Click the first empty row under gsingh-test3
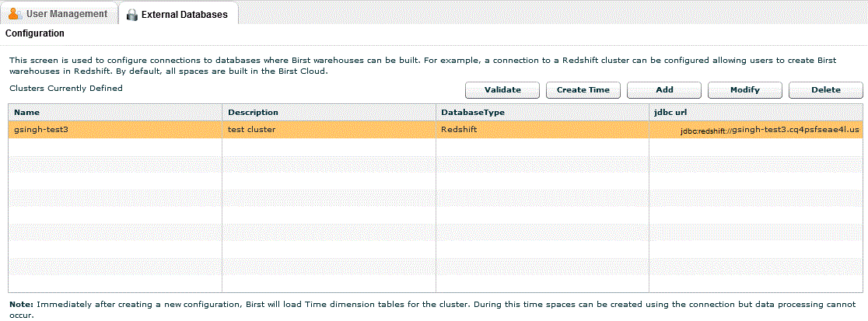The image size is (868, 321). click(x=115, y=147)
